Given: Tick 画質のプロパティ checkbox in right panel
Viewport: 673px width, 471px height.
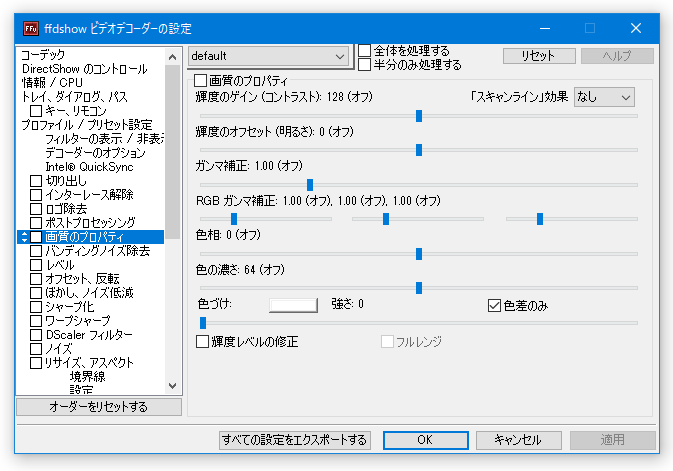Looking at the screenshot, I should tap(200, 81).
